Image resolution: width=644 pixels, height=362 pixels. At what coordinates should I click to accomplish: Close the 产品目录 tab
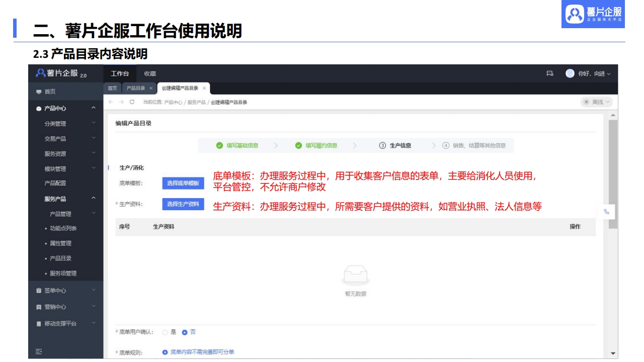(x=151, y=88)
